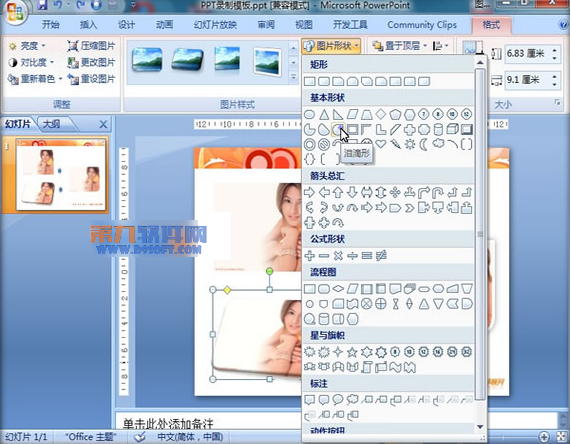
Task: Select the oval shape in basic shapes
Action: [309, 114]
